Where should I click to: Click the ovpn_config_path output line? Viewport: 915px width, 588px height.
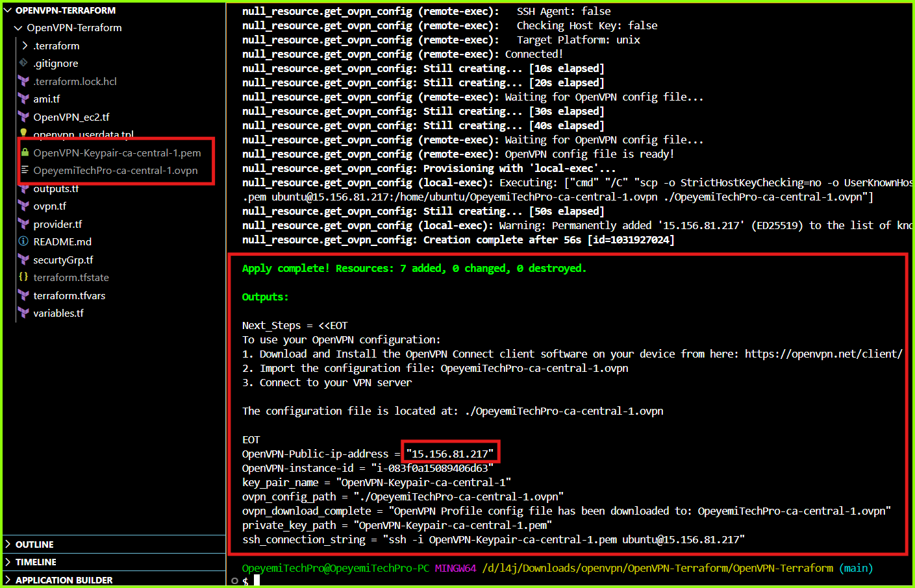403,496
